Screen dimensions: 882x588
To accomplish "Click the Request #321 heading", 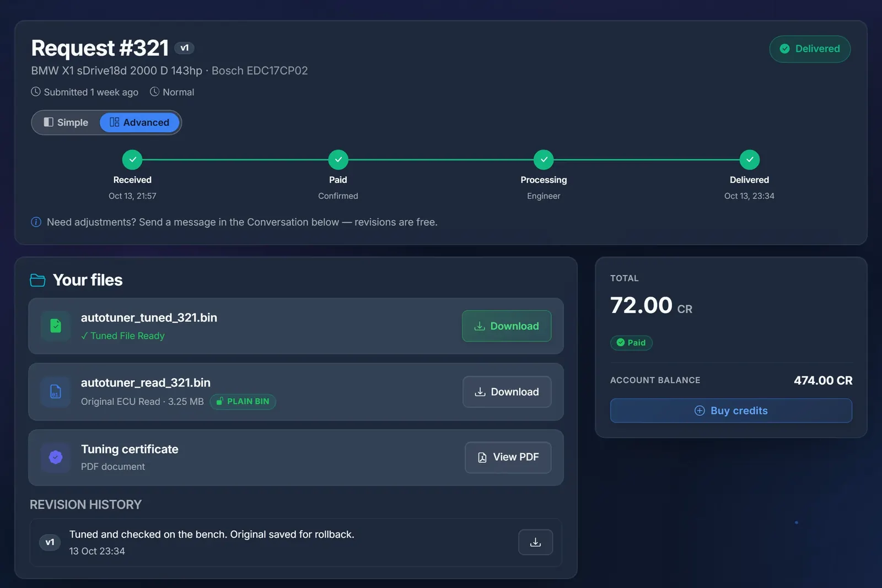I will (100, 48).
